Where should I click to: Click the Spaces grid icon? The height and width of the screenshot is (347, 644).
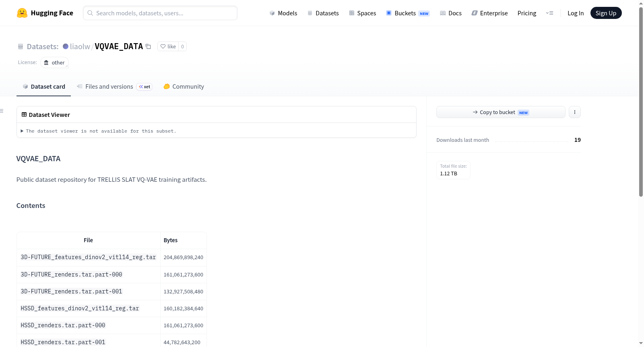tap(352, 13)
